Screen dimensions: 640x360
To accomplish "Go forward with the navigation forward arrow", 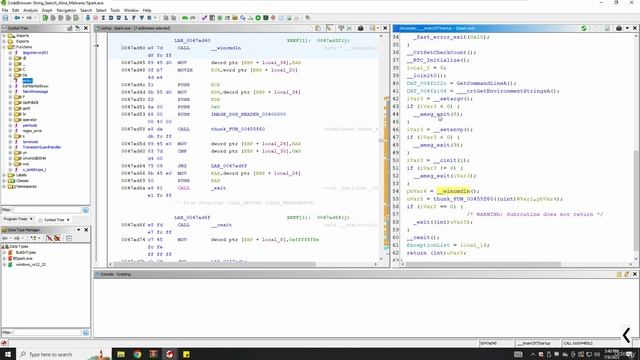I will click(29, 18).
